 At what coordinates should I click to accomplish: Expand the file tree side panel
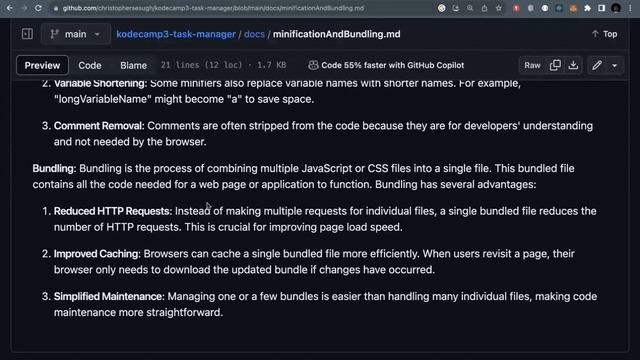tap(27, 34)
